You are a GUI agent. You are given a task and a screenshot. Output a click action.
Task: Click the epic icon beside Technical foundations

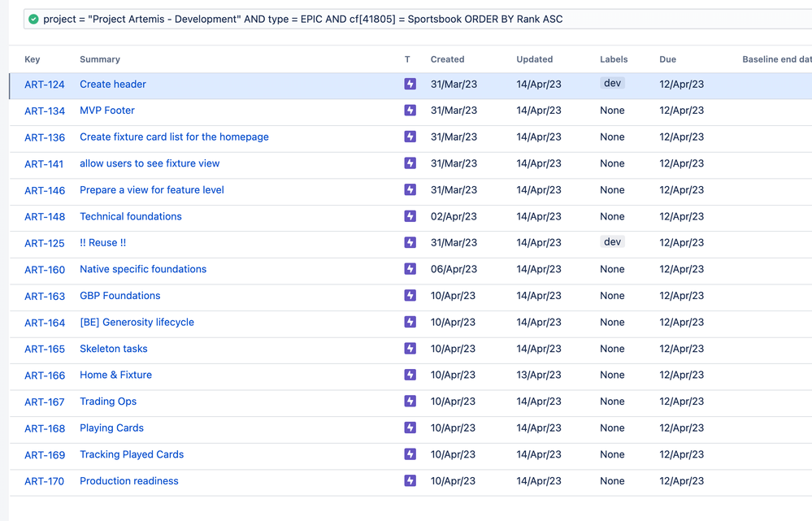coord(410,216)
